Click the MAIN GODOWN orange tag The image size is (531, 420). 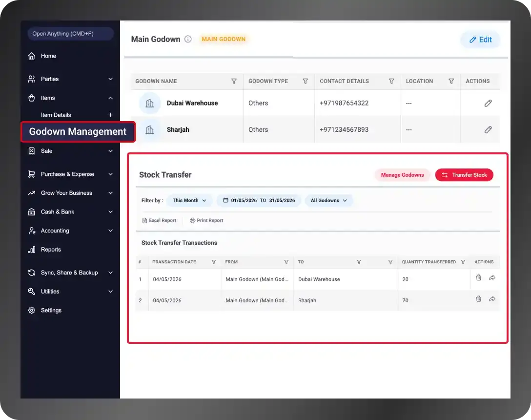(x=224, y=39)
